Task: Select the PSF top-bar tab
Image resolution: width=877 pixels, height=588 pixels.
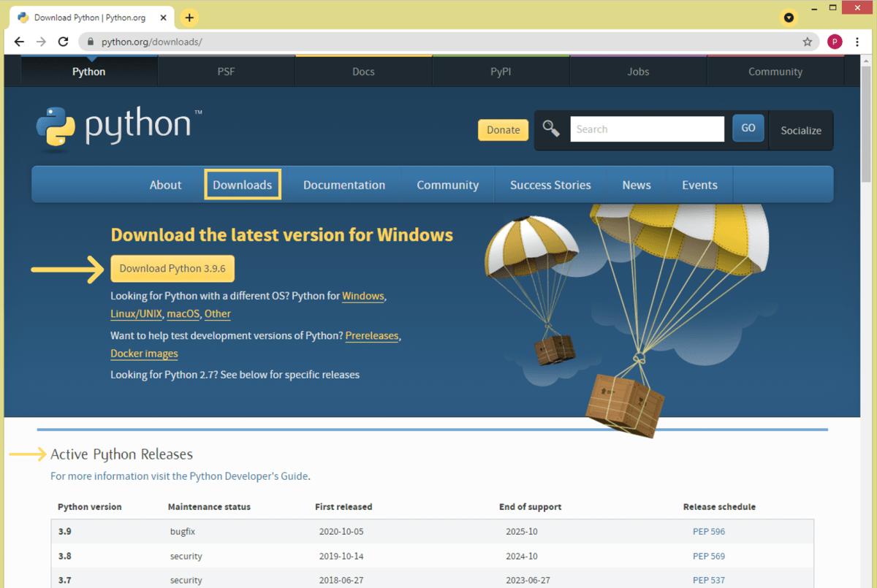Action: click(227, 72)
